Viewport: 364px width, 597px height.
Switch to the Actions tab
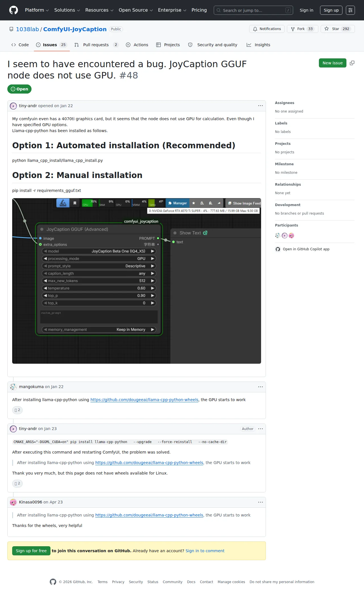(x=137, y=45)
